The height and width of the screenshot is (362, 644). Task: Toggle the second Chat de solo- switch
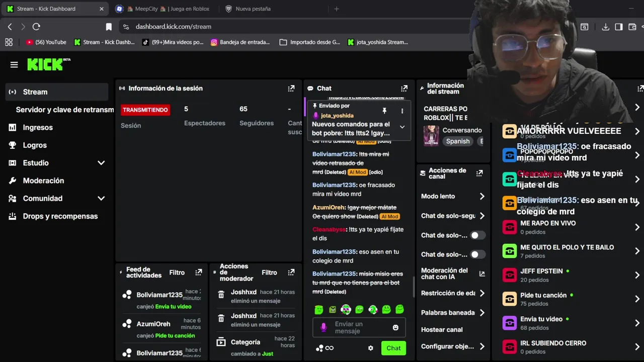pos(477,254)
